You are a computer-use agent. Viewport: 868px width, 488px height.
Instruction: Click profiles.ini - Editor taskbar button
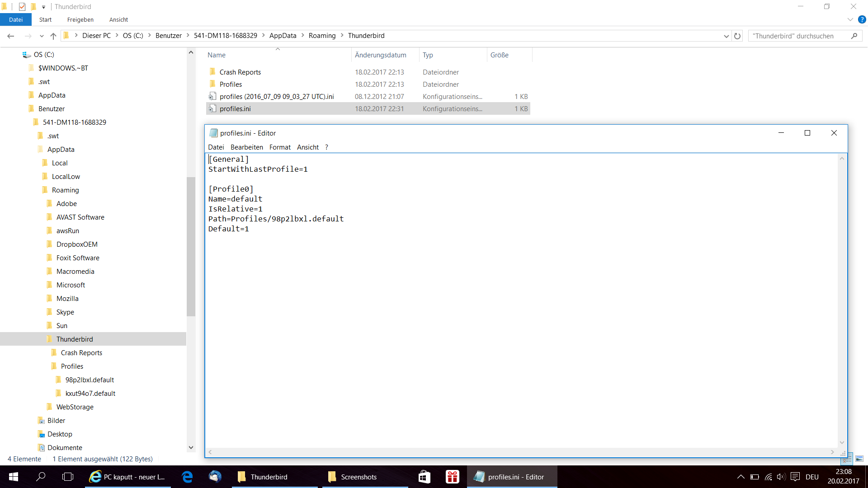[512, 477]
